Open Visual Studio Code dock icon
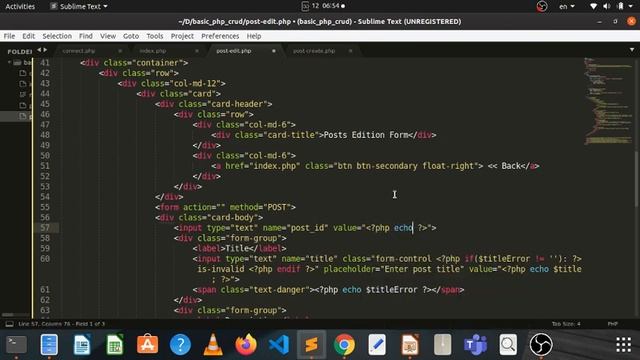The image size is (640, 360). (x=279, y=344)
